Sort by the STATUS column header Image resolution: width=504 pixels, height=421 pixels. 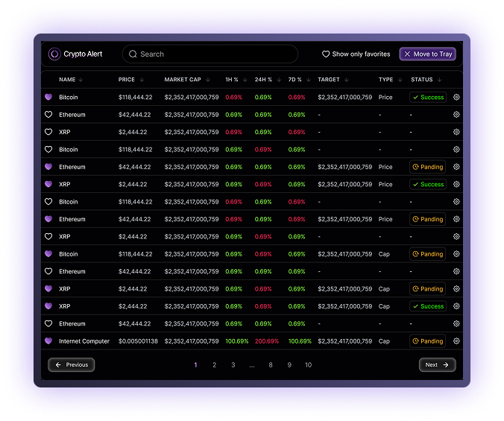[x=422, y=80]
